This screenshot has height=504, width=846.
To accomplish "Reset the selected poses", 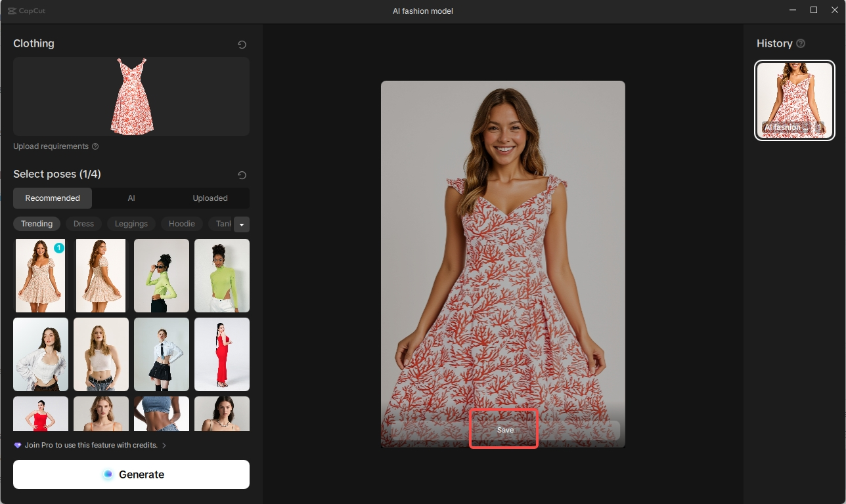I will click(x=242, y=175).
